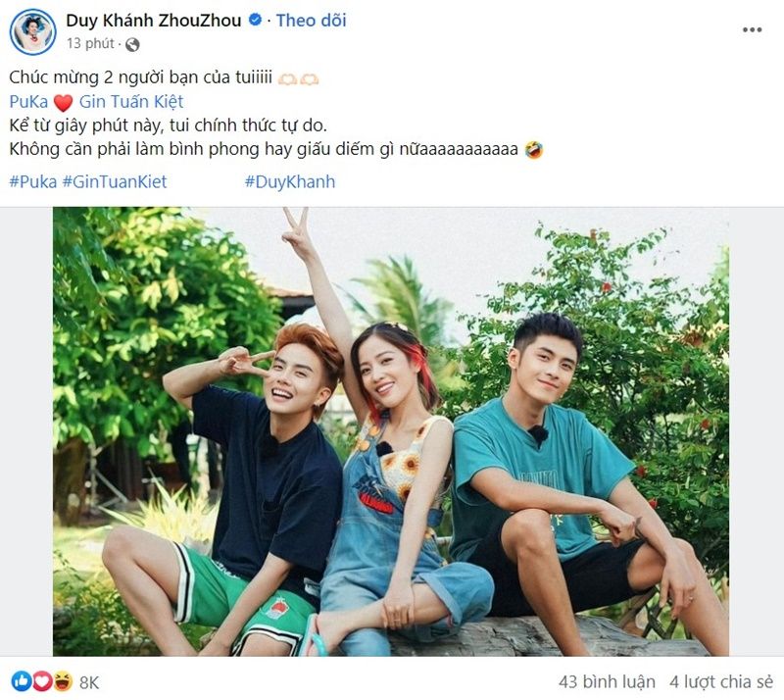Open the Duy Khánh ZhouZhou page name

coord(154,21)
